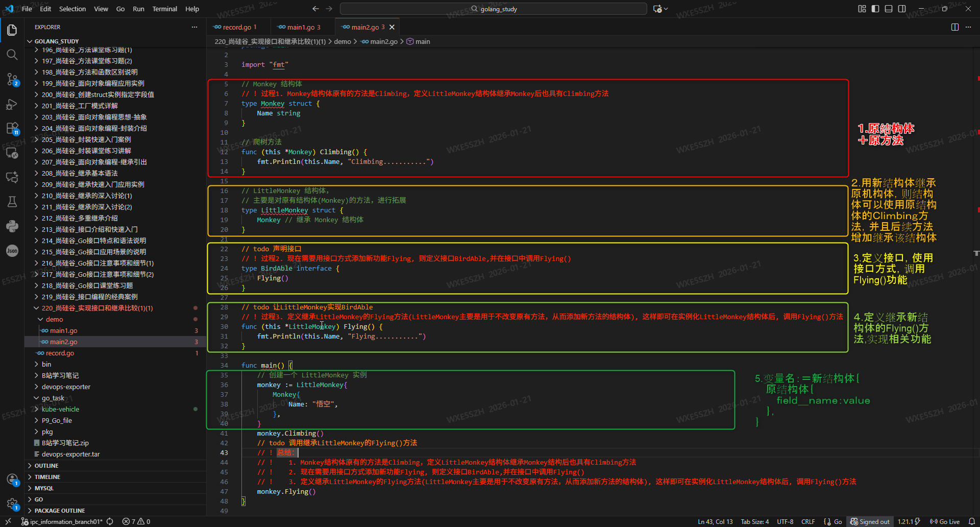Open the File menu
Screen dimensions: 980x527
[x=27, y=9]
